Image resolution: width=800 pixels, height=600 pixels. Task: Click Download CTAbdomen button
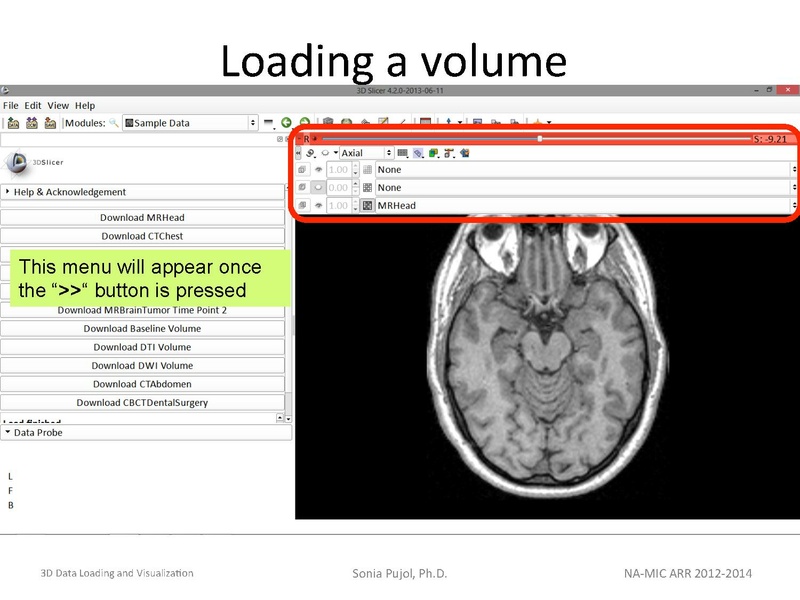pos(142,384)
